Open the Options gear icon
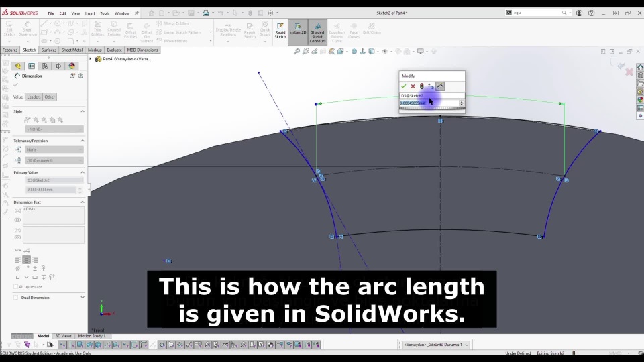Screen dimensions: 644x362 click(270, 13)
